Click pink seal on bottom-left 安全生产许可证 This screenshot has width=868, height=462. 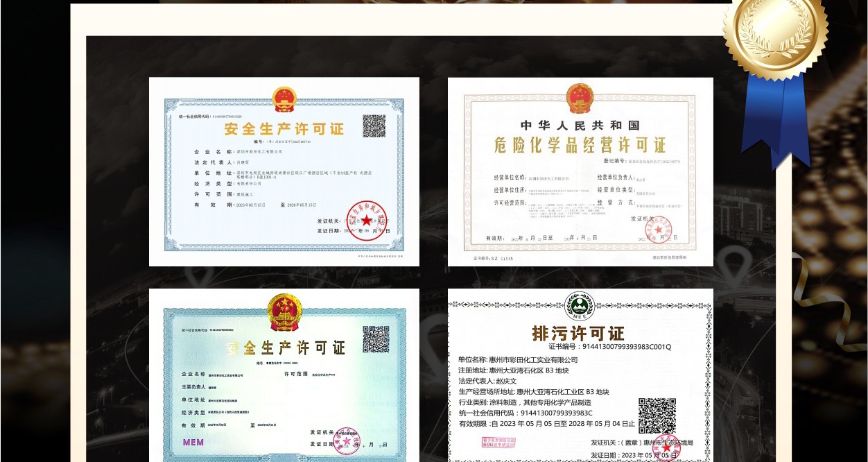pos(347,440)
